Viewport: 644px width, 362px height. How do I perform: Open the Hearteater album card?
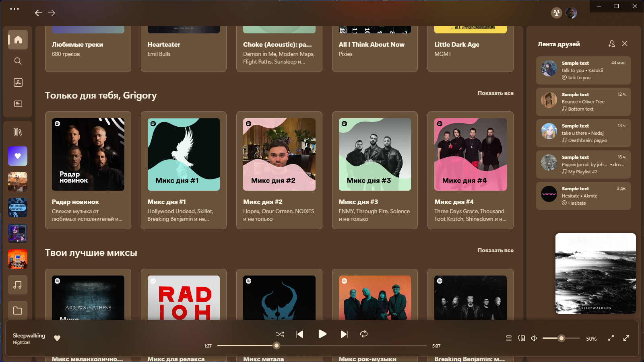coord(184,49)
